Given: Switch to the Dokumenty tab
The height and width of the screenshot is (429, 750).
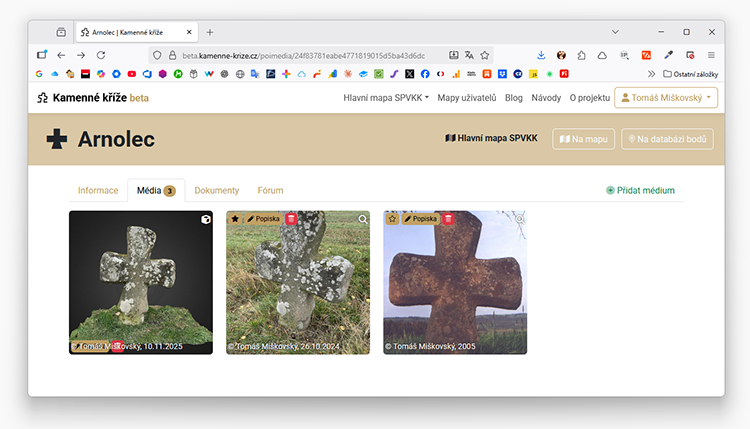Looking at the screenshot, I should coord(216,190).
